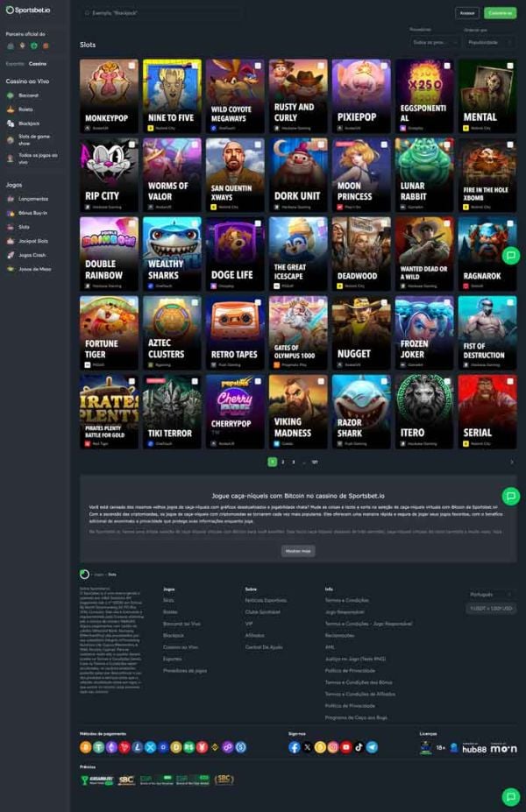526x812 pixels.
Task: Open Todos os jogos ao vivo icon
Action: [10, 158]
